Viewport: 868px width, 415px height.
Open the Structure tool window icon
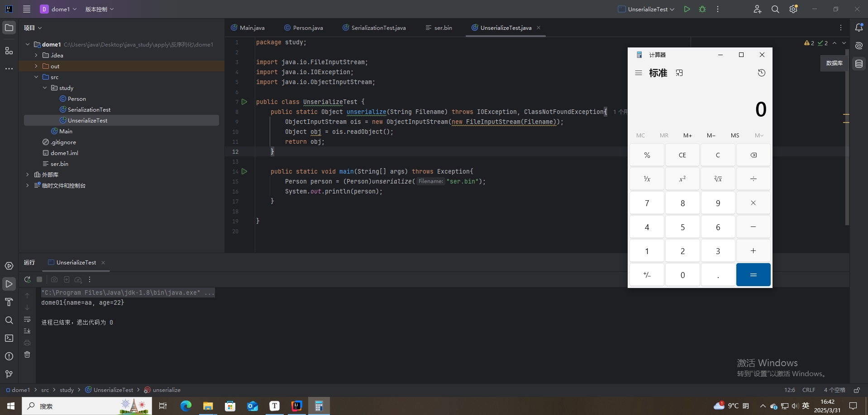coord(9,51)
